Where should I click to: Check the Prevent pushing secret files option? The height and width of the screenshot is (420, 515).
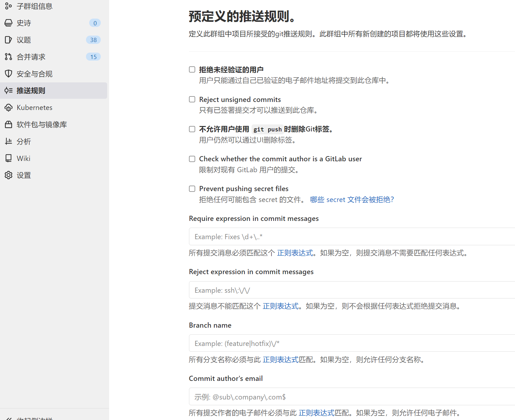tap(192, 189)
